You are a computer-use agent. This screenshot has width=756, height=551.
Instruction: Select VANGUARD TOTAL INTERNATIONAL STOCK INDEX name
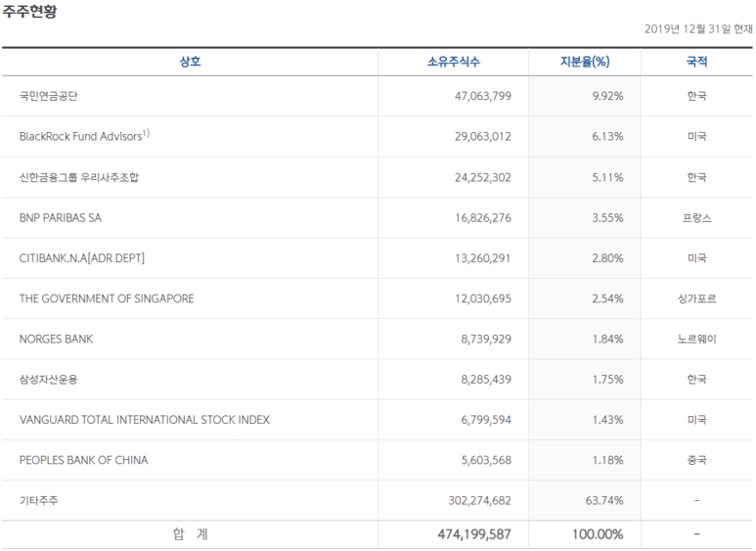[x=145, y=420]
